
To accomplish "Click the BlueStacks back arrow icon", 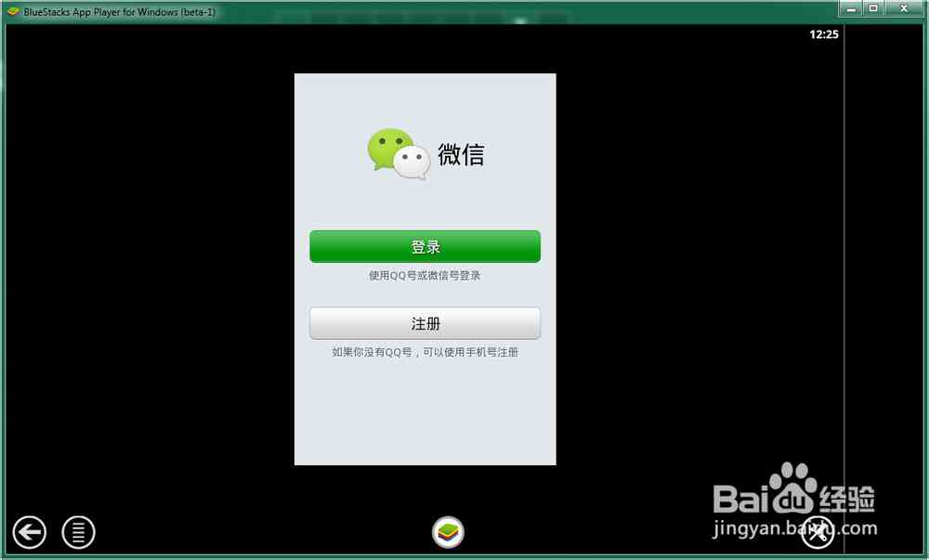I will pyautogui.click(x=29, y=532).
